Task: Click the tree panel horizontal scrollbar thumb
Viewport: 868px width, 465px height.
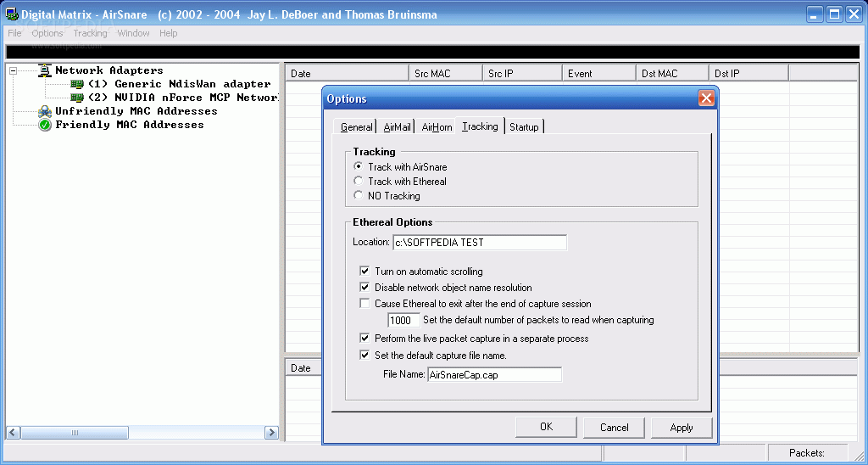Action: (75, 433)
